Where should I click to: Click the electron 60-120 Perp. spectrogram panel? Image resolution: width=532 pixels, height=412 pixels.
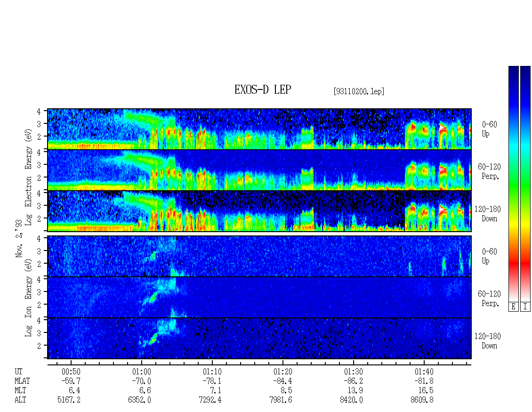click(x=259, y=170)
